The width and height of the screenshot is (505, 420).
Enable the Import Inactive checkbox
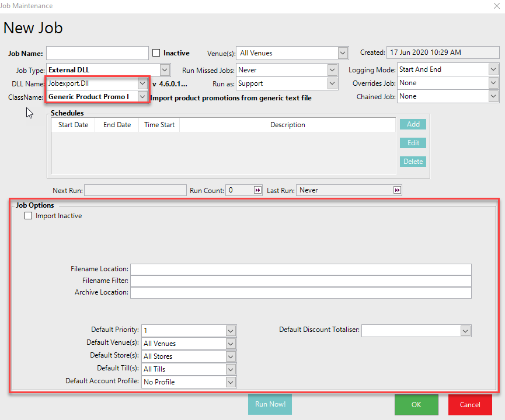[28, 216]
